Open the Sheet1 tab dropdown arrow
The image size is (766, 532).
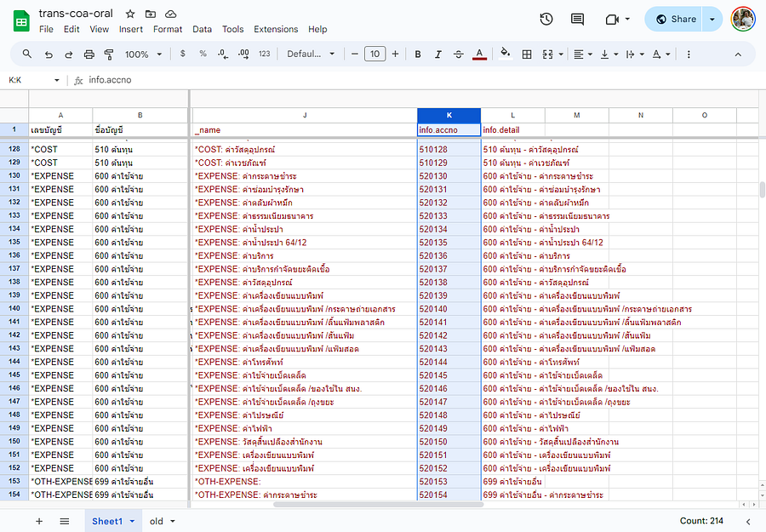(132, 521)
